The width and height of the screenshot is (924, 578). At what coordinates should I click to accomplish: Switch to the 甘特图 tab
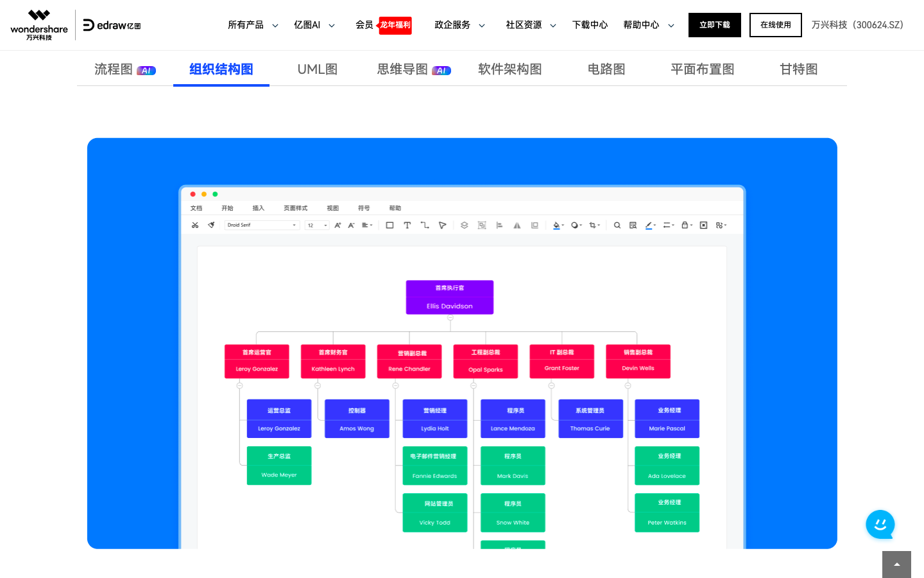click(x=798, y=69)
